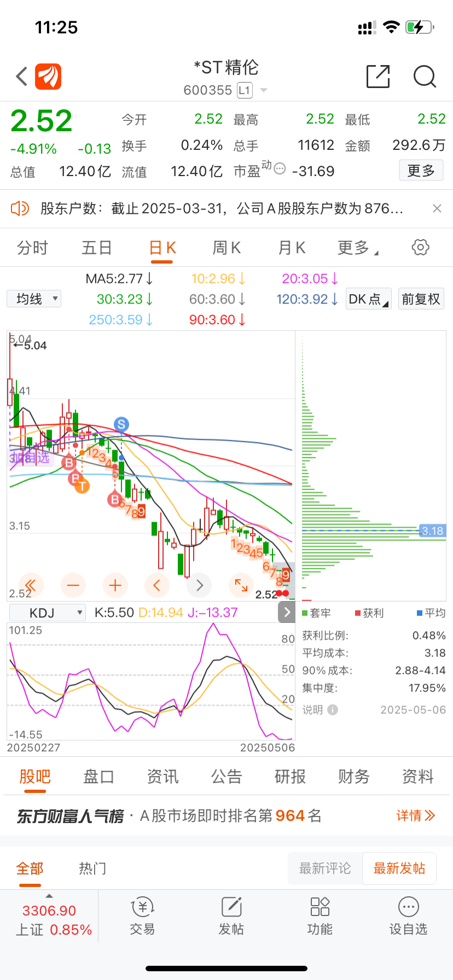This screenshot has width=453, height=980.
Task: Tap the battery icon in status bar
Action: 420,27
